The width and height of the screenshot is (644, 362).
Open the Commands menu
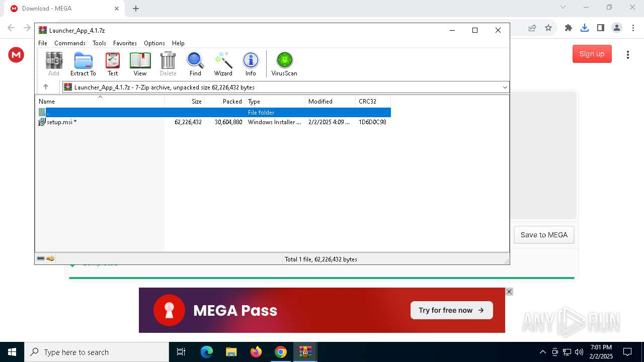(70, 43)
